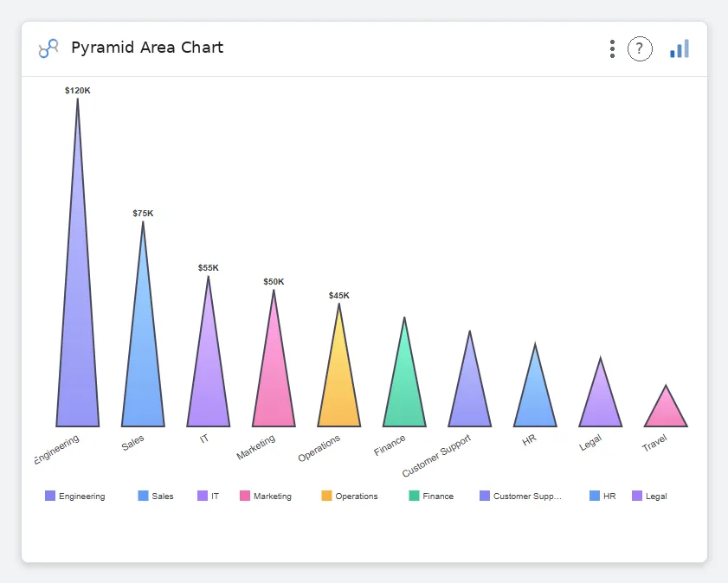Click the linked circles icon beside title
The width and height of the screenshot is (728, 583).
pos(48,48)
